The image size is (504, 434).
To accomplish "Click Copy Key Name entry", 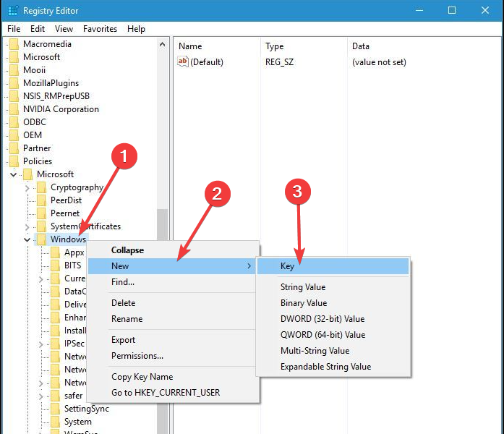I will [x=142, y=377].
